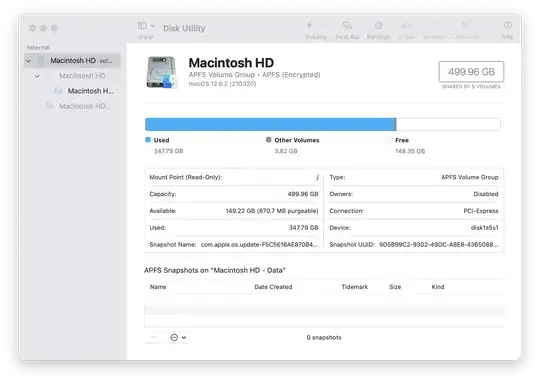
Task: Click the Free legend label
Action: coord(402,140)
